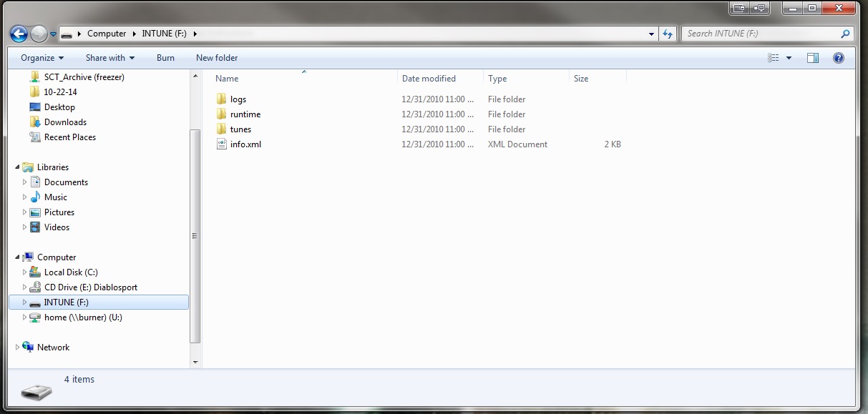Viewport: 868px width, 414px height.
Task: Click the tunes folder name
Action: (x=240, y=129)
